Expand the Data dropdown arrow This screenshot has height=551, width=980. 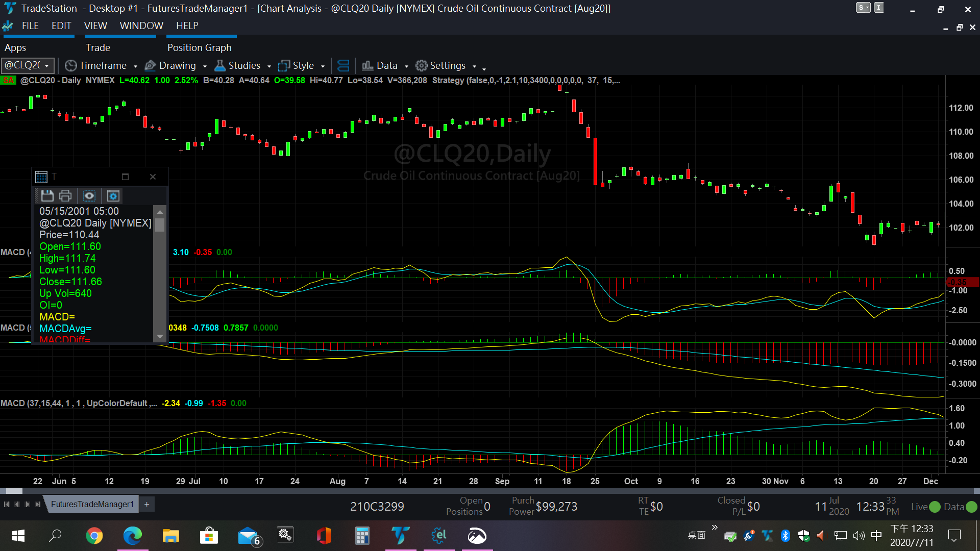(x=406, y=66)
